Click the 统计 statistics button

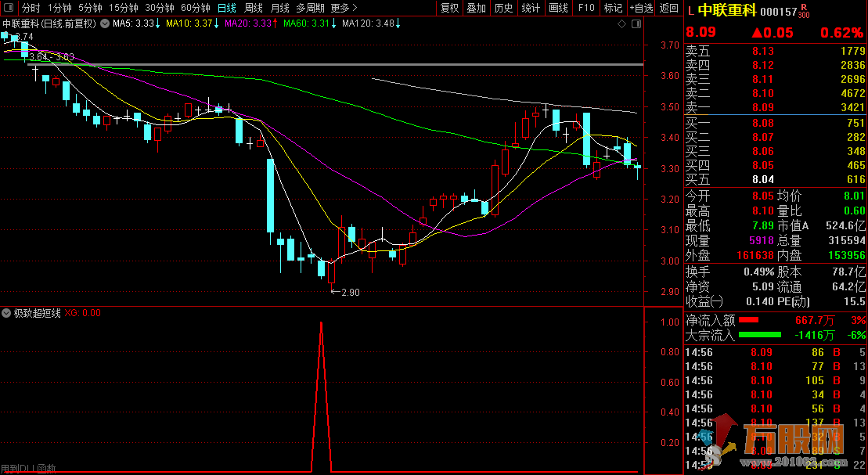point(531,8)
